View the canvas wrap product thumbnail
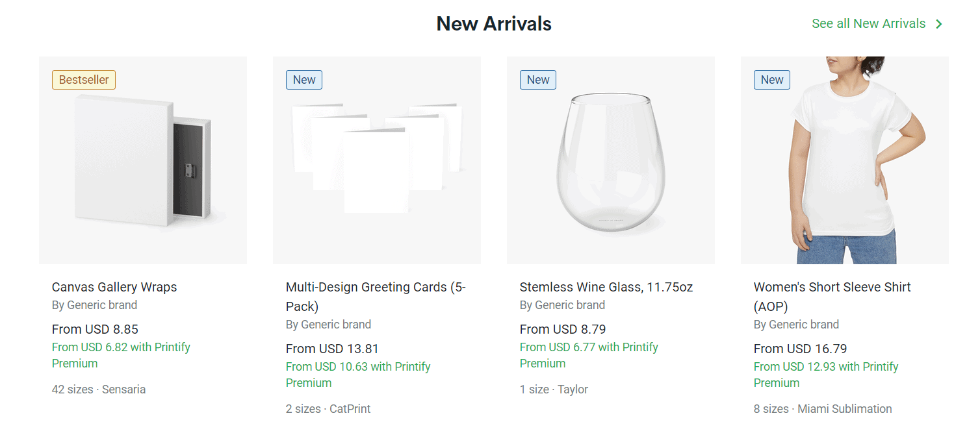The width and height of the screenshot is (980, 433). 143,159
